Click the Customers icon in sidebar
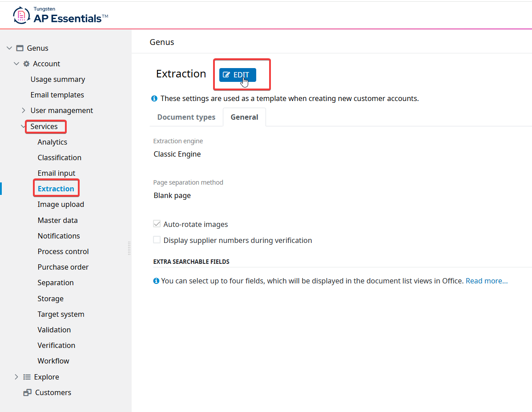Image resolution: width=532 pixels, height=412 pixels. [x=28, y=392]
